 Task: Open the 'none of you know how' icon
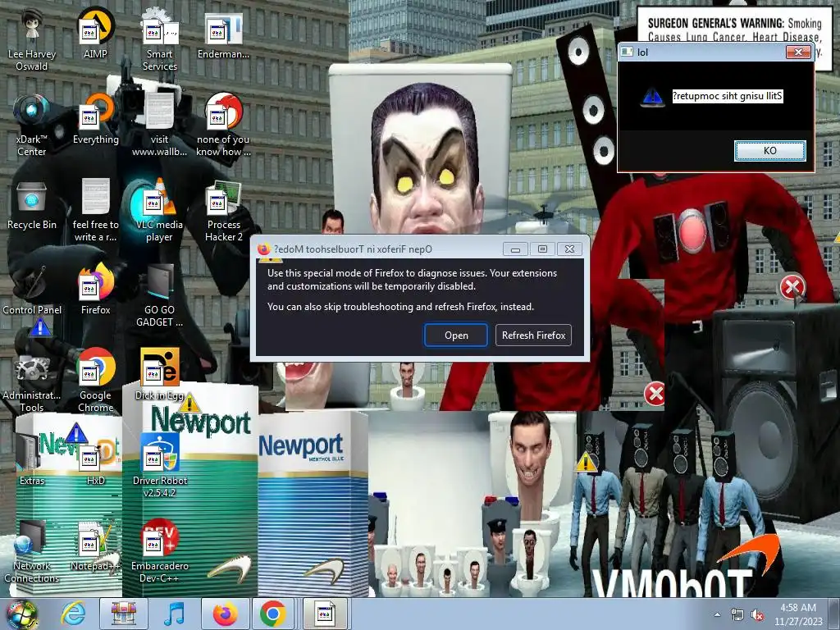pos(223,125)
